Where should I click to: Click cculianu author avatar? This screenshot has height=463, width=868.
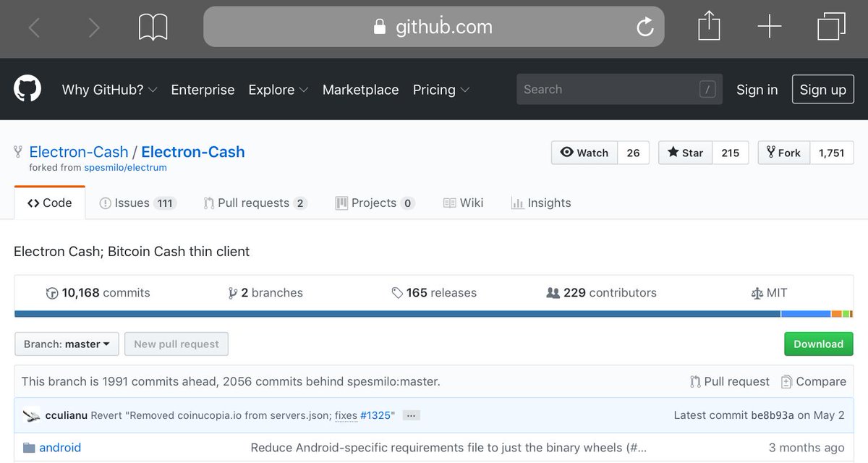point(31,415)
